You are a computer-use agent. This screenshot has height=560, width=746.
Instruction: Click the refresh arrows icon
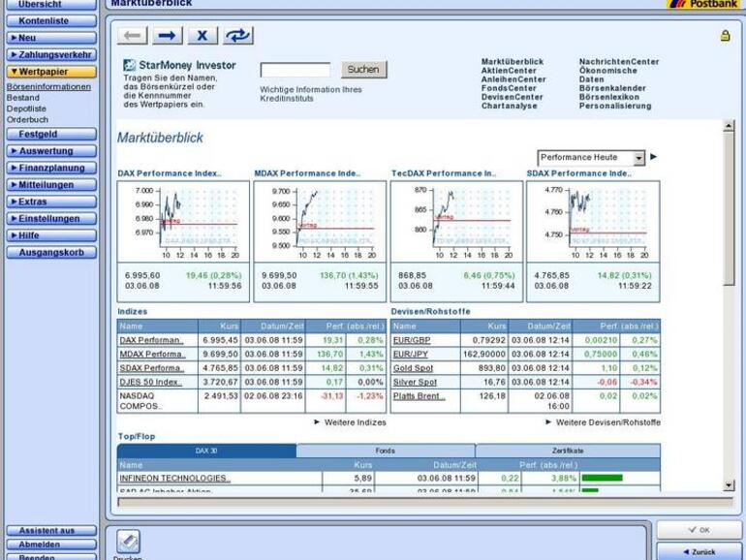236,36
